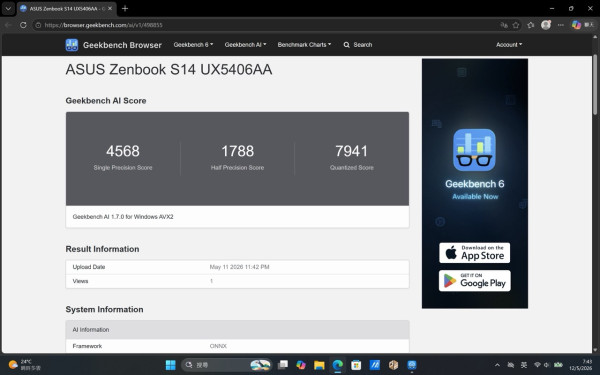Click the battery status tray icon
The image size is (600, 375).
coord(558,365)
